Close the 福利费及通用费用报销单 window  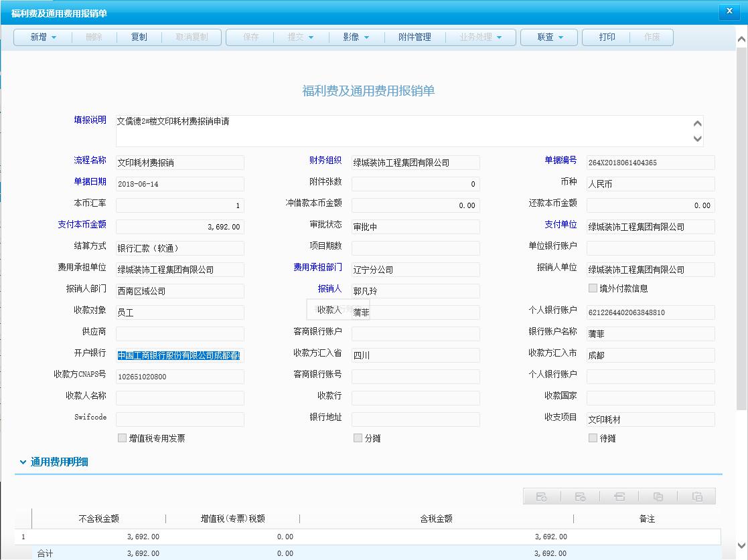click(x=729, y=11)
